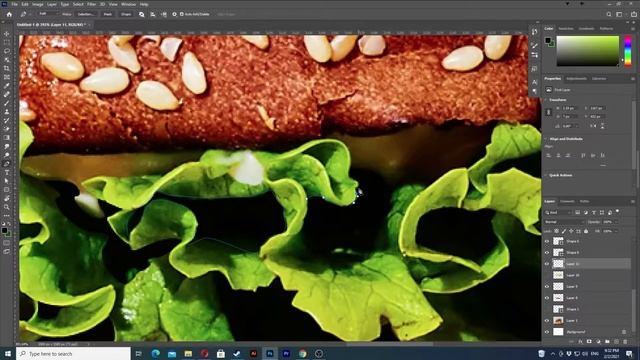Open the pen options gear icon
This screenshot has width=640, height=360.
pyautogui.click(x=174, y=14)
